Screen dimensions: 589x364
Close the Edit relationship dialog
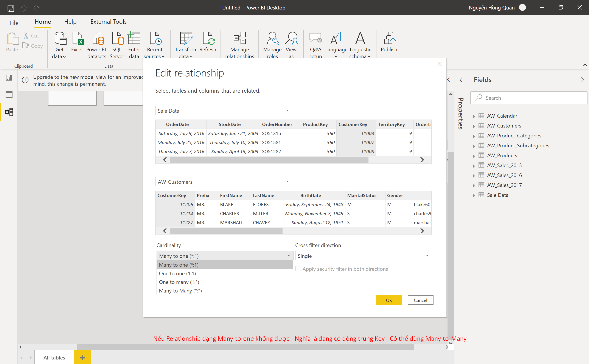pos(439,64)
